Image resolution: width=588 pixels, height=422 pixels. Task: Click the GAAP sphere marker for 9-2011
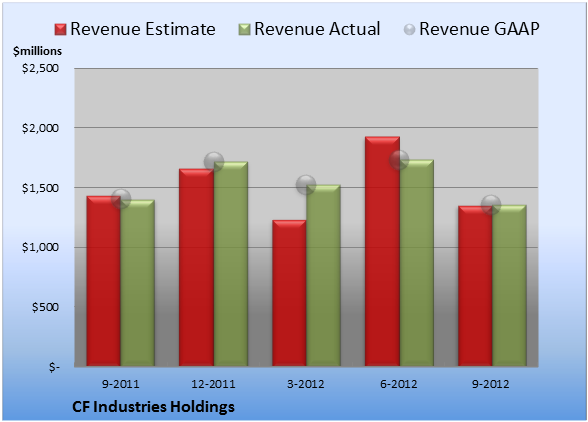[x=121, y=199]
